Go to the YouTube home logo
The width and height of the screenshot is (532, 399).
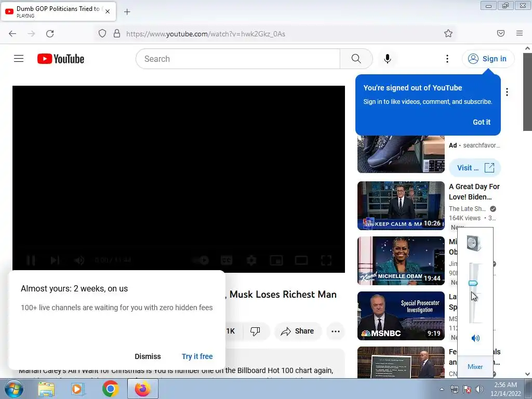[61, 59]
